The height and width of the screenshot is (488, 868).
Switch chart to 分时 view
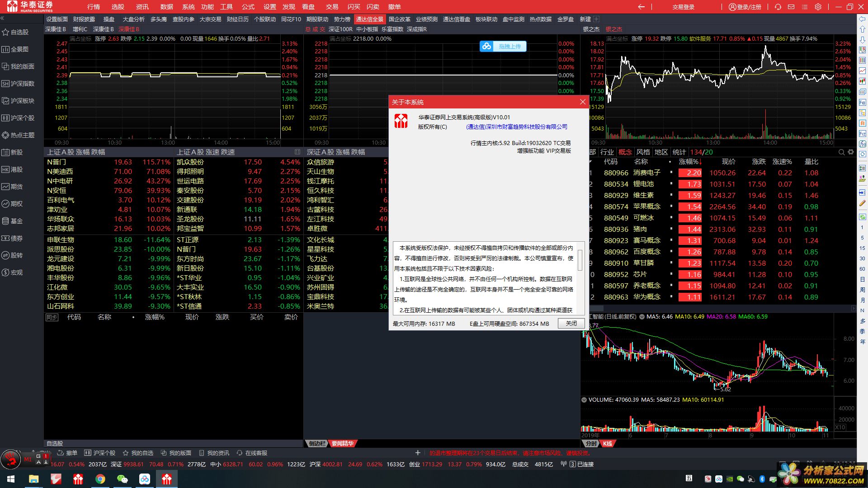point(591,444)
